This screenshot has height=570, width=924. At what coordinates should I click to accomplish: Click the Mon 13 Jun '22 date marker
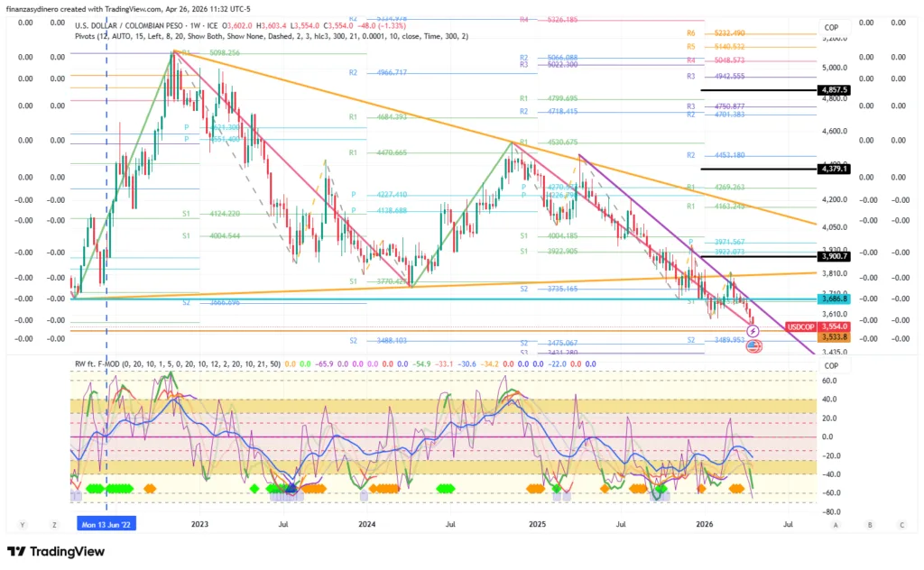click(x=106, y=524)
